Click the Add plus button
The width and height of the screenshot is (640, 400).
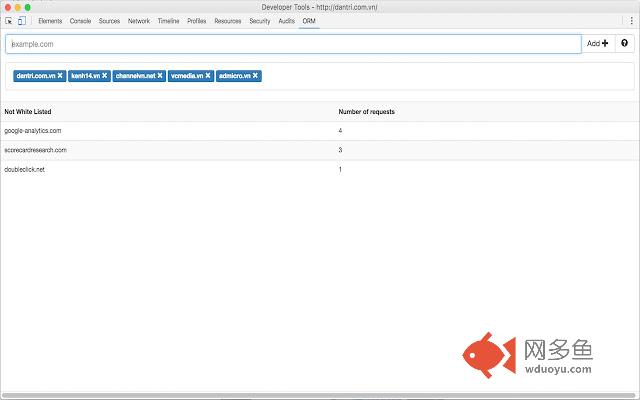(597, 44)
